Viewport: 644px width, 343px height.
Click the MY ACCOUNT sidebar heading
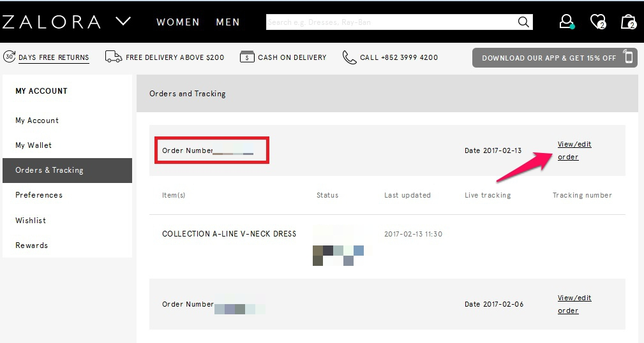coord(41,91)
